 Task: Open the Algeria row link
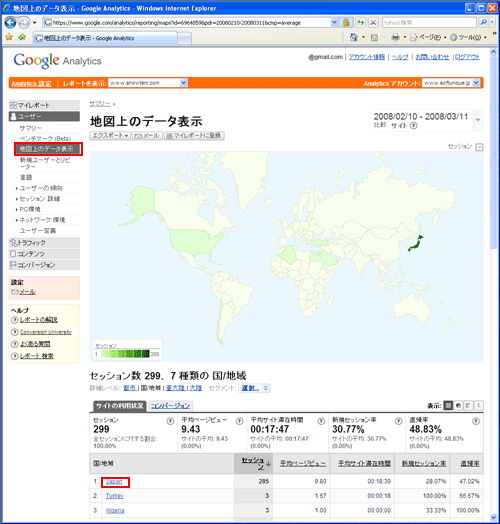115,510
